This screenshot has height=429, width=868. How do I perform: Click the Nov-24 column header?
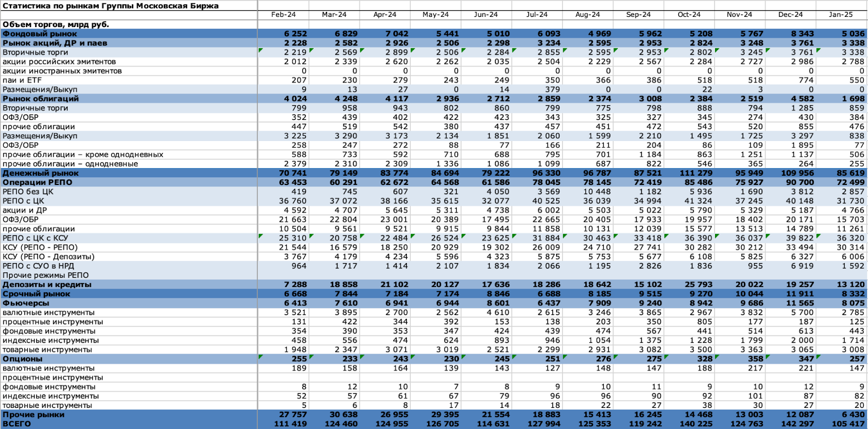[x=739, y=15]
